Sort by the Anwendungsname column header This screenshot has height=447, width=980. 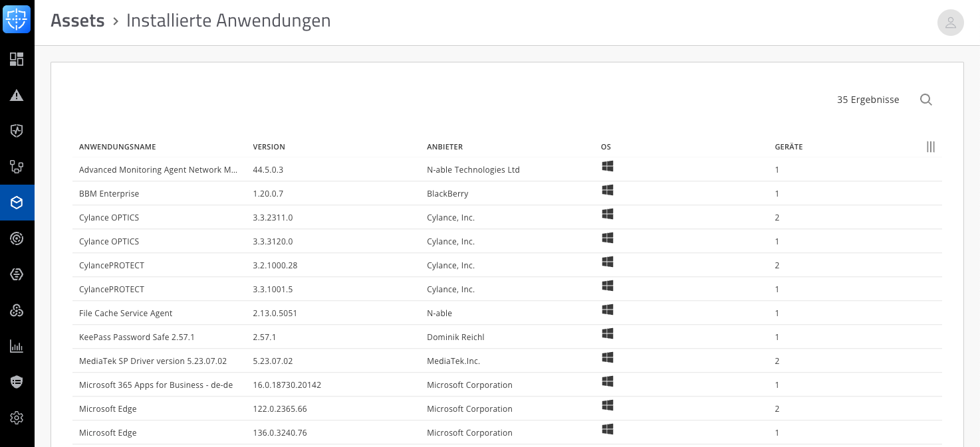click(x=117, y=147)
